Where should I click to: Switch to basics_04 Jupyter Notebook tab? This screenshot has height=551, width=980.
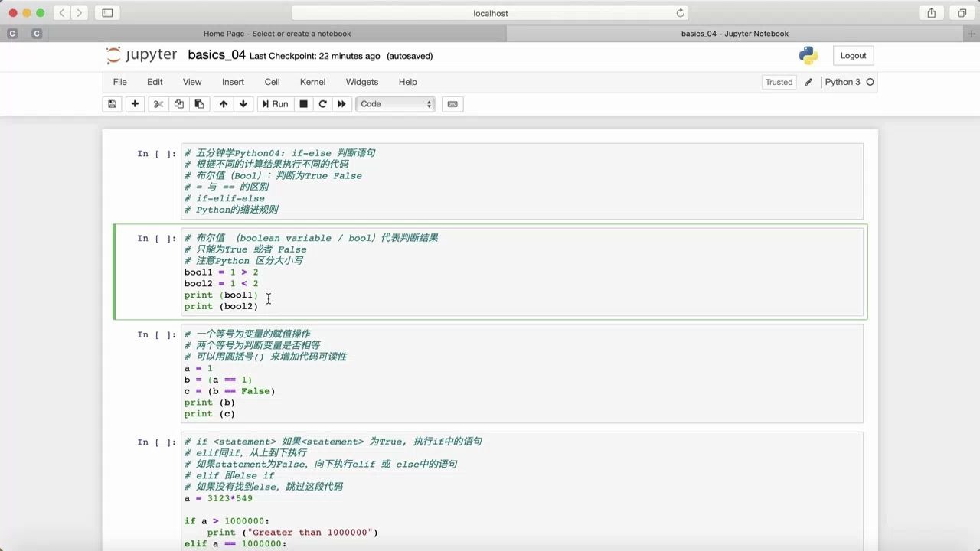pos(735,34)
